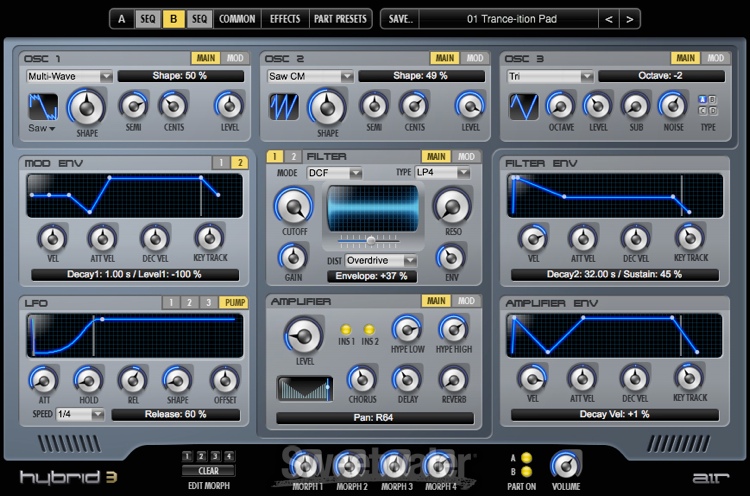Click the OSC 2 Saw CM waveform icon
Viewport: 750px width, 496px height.
[284, 106]
